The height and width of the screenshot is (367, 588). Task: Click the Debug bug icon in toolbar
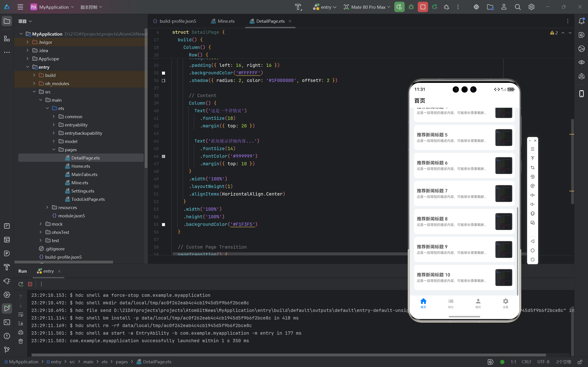click(x=411, y=7)
